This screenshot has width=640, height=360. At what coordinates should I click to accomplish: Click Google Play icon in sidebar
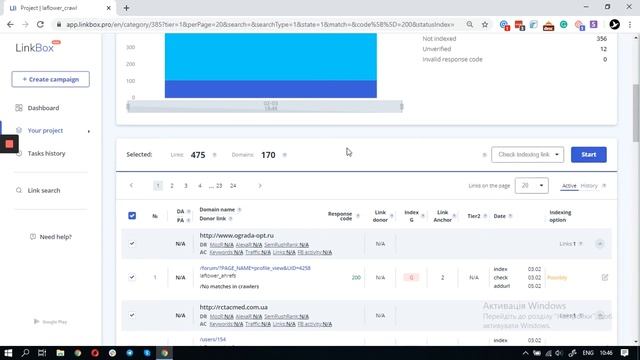[36, 322]
